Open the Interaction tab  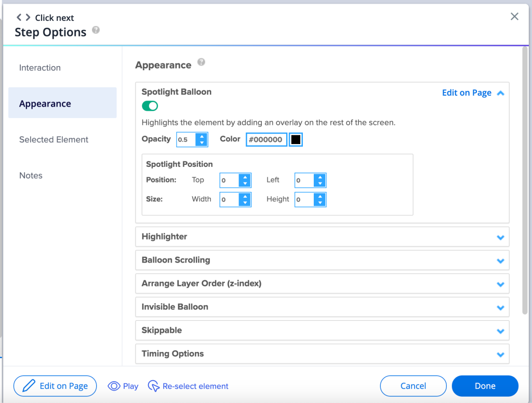40,68
